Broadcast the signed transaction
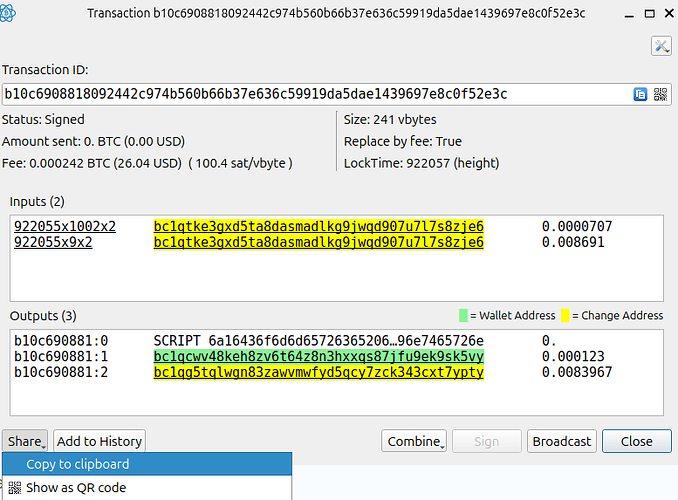This screenshot has height=500, width=678. pos(563,441)
